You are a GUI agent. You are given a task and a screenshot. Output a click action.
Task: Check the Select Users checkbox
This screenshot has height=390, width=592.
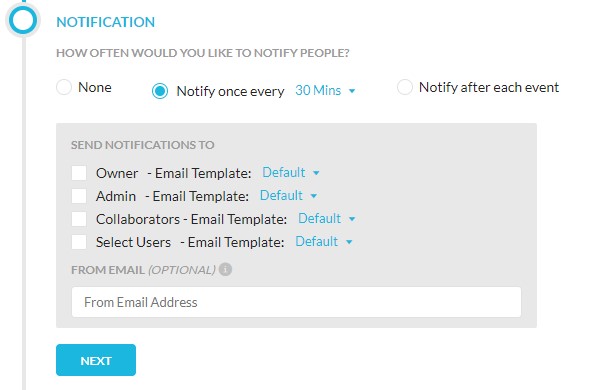coord(79,242)
